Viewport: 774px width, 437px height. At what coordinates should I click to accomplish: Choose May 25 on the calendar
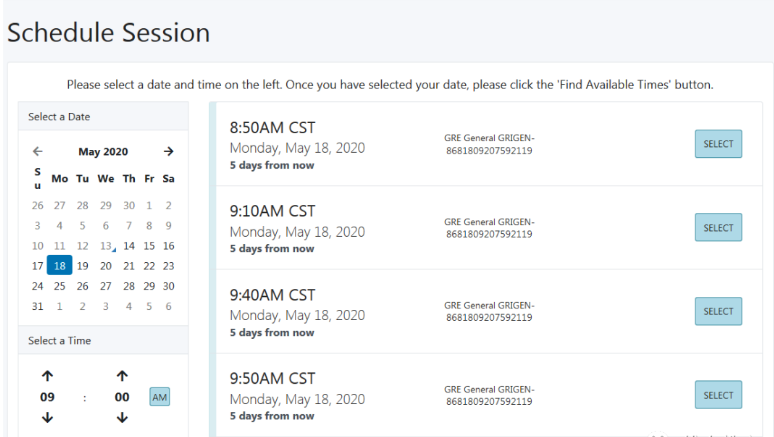click(60, 286)
